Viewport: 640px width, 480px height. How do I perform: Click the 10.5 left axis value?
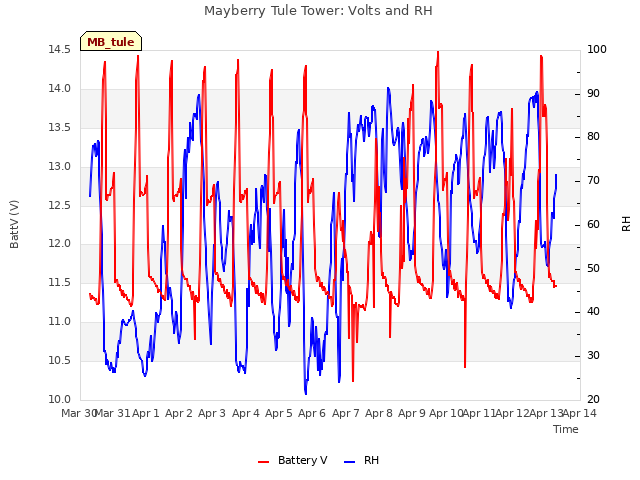point(60,361)
